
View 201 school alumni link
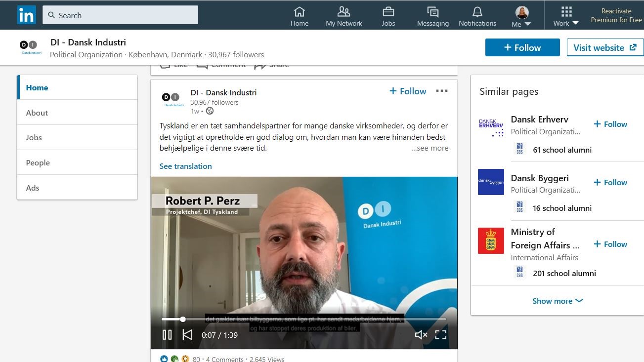564,273
